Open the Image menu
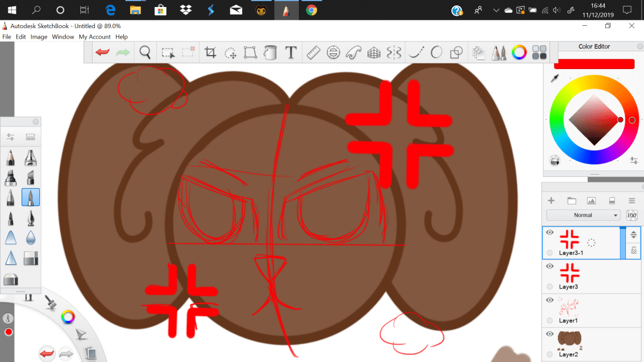This screenshot has width=644, height=362. pos(39,37)
